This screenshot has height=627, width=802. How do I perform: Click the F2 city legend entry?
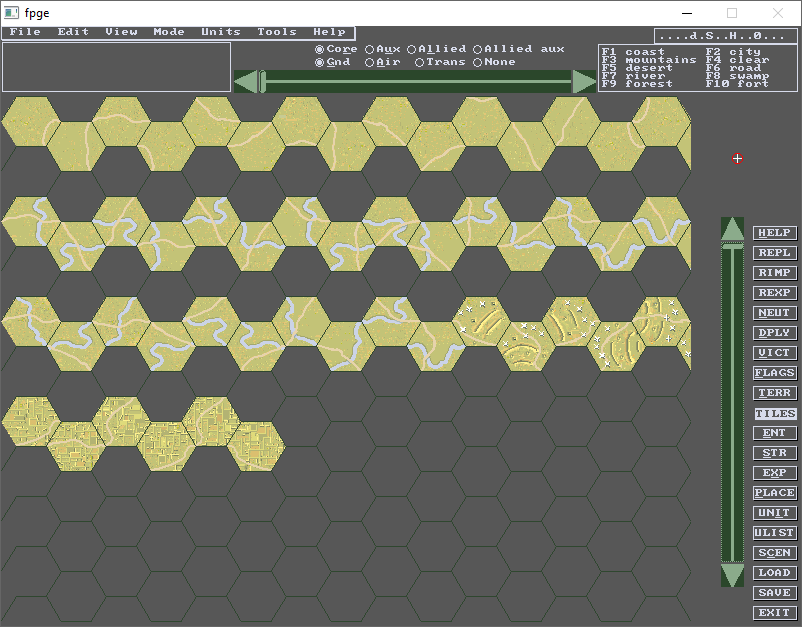733,52
